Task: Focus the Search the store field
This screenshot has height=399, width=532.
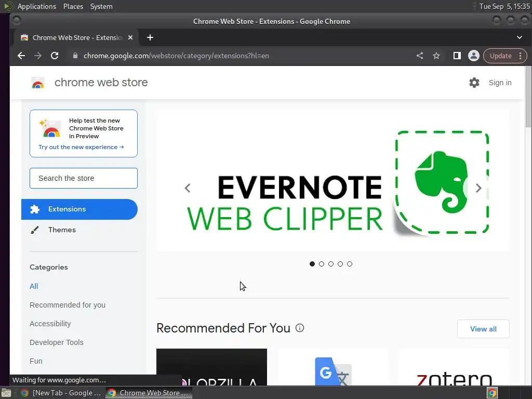Action: tap(84, 178)
